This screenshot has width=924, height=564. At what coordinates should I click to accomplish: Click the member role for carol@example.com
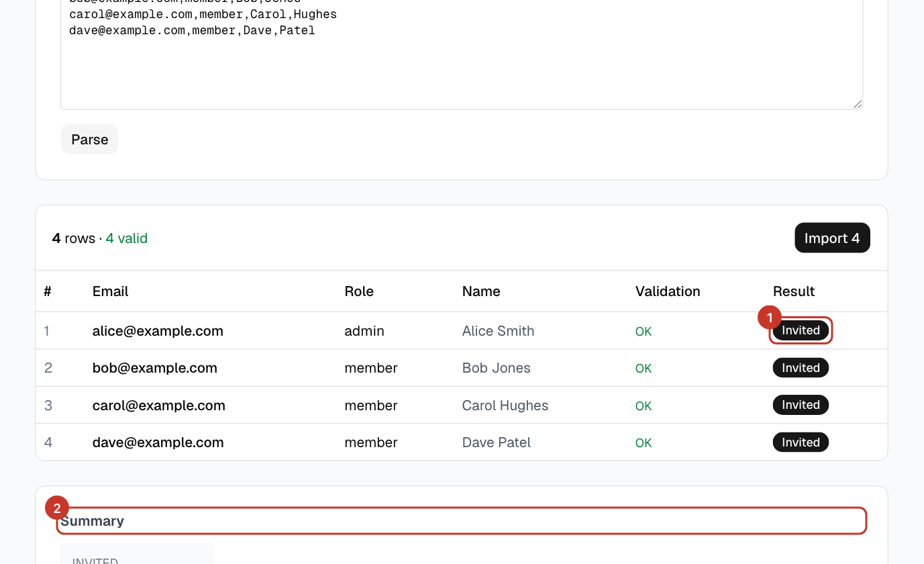click(x=371, y=406)
